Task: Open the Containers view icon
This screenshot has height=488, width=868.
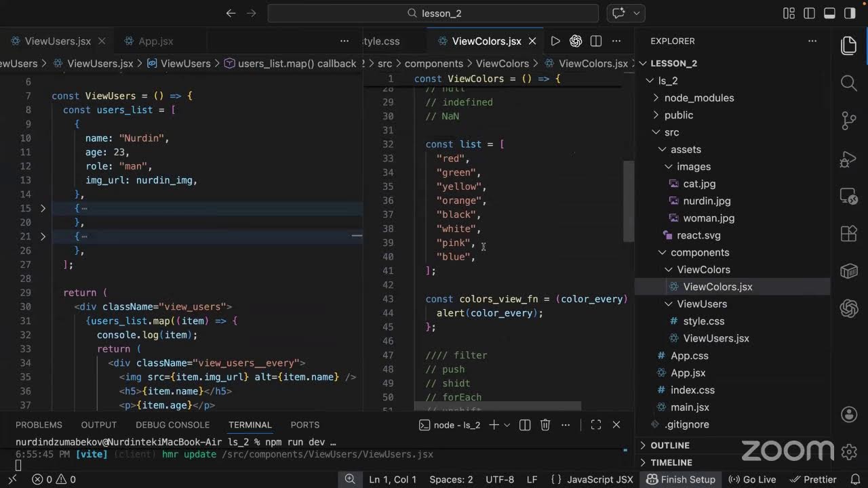Action: (849, 271)
